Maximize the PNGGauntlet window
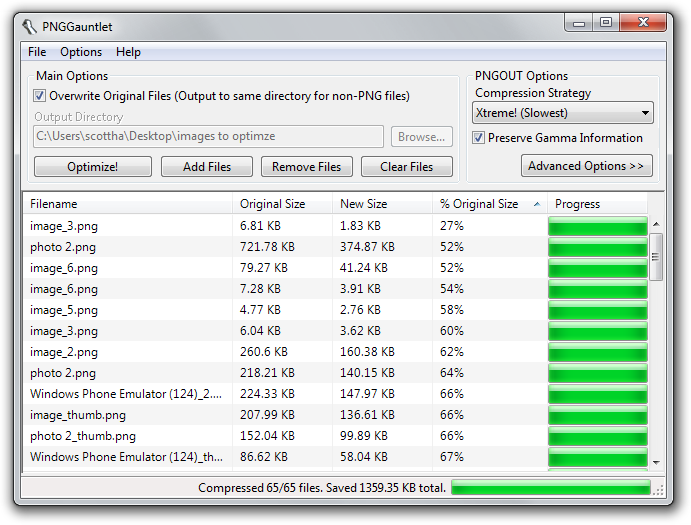 coord(606,22)
